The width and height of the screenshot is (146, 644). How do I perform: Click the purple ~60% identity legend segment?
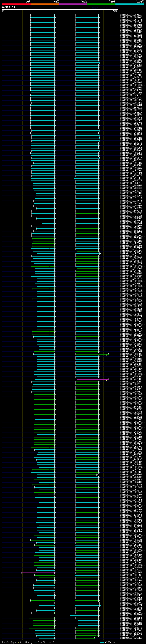pyautogui.click(x=73, y=4)
